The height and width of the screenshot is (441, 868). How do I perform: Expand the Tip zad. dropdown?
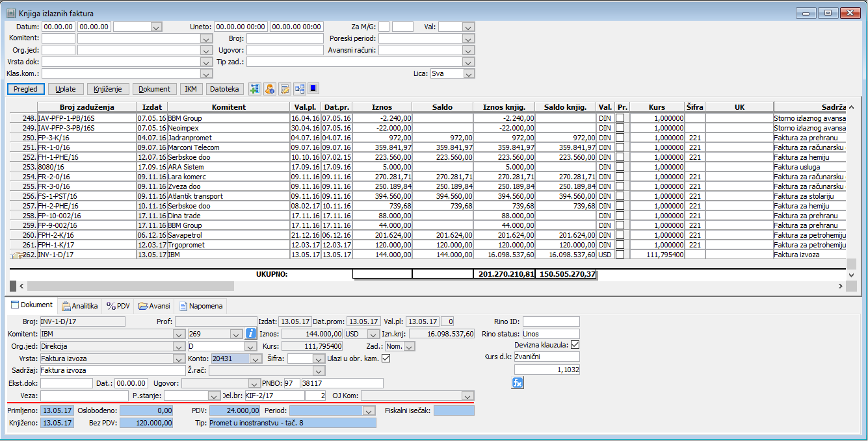[x=467, y=62]
